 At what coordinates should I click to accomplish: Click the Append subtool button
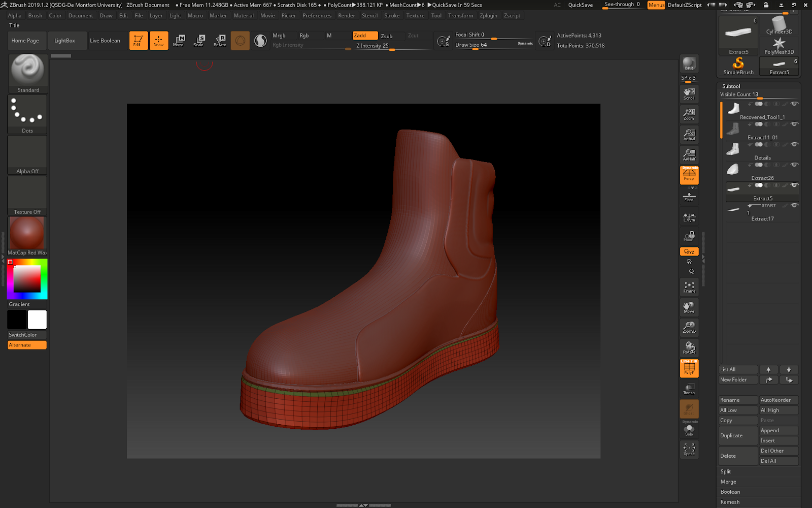pyautogui.click(x=779, y=431)
